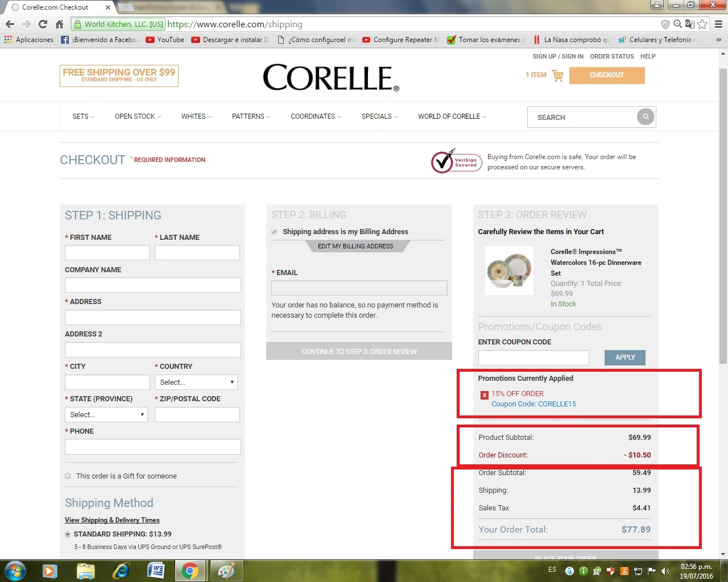728x582 pixels.
Task: Open the Facebook bookmark
Action: click(100, 40)
